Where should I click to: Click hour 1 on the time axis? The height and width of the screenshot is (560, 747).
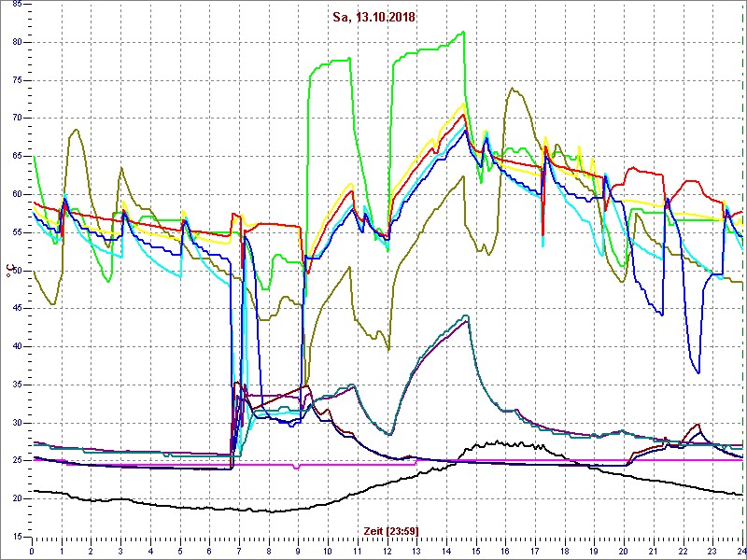pos(62,551)
